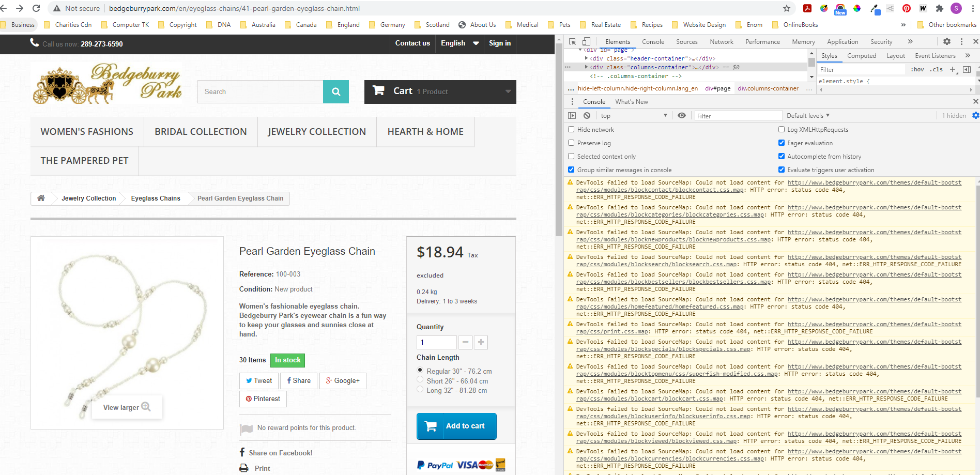Viewport: 980px width, 475px height.
Task: Open the Jewelry Collection menu
Action: (317, 132)
